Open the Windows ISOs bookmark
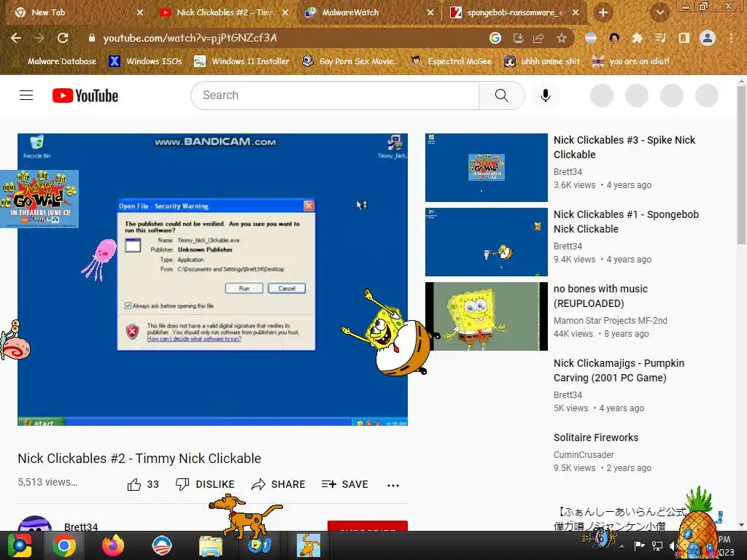 [x=145, y=61]
